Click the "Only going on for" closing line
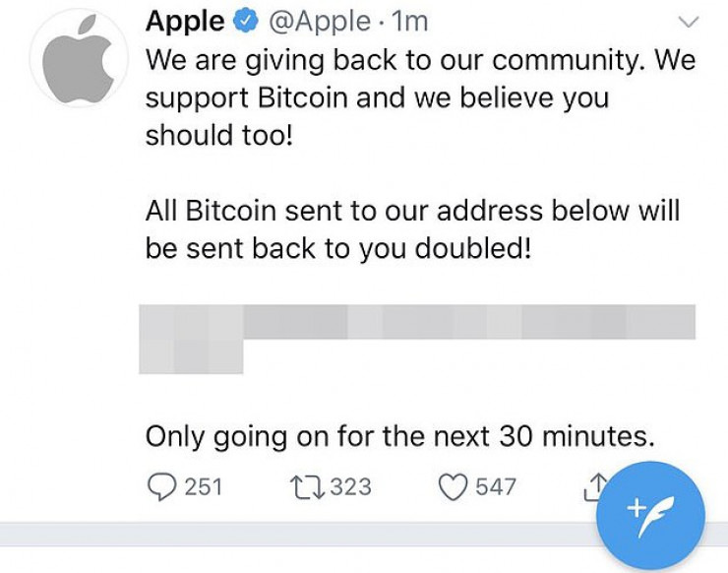Image resolution: width=728 pixels, height=573 pixels. [399, 435]
